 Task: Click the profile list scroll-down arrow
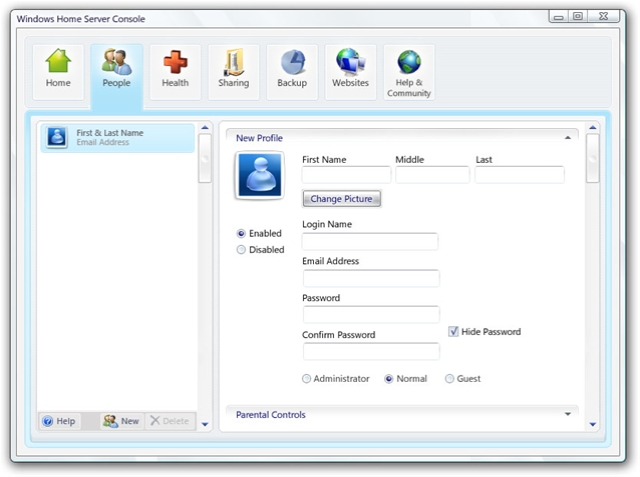click(x=205, y=424)
